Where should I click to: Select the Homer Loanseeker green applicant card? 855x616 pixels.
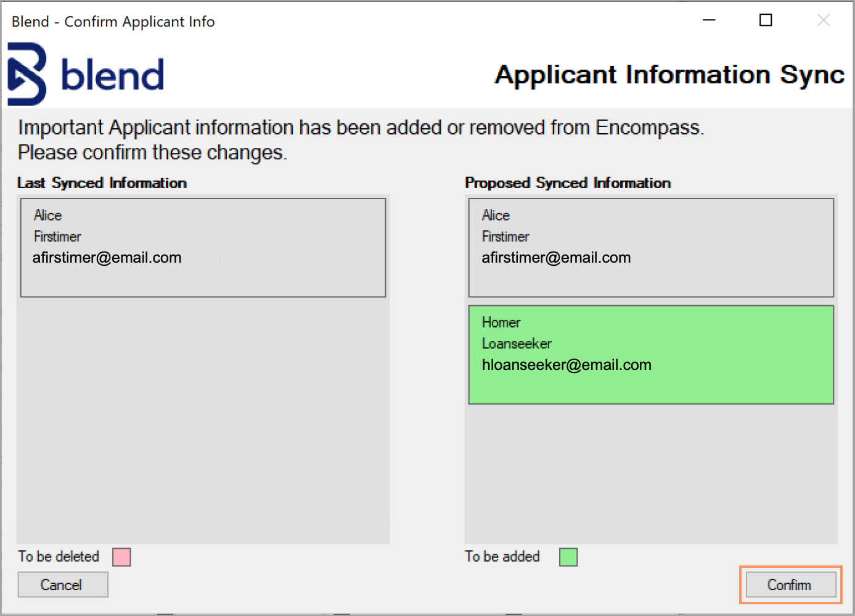[651, 355]
